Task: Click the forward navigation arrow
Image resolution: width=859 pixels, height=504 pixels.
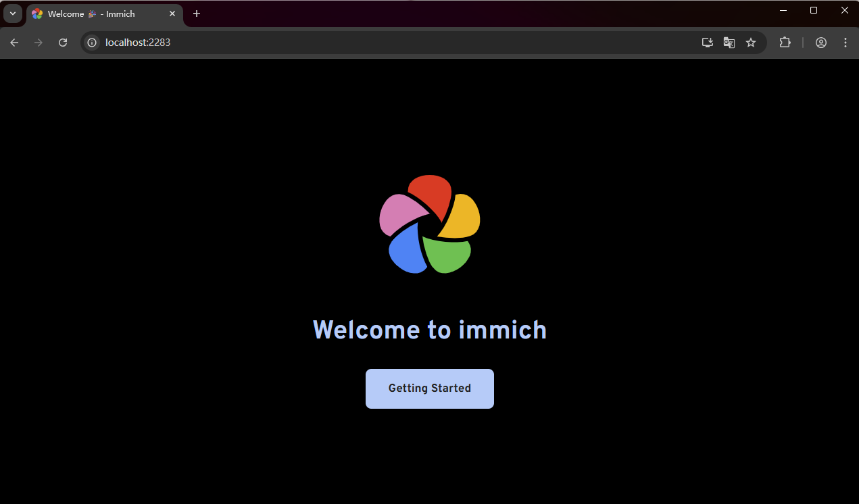Action: coord(39,43)
